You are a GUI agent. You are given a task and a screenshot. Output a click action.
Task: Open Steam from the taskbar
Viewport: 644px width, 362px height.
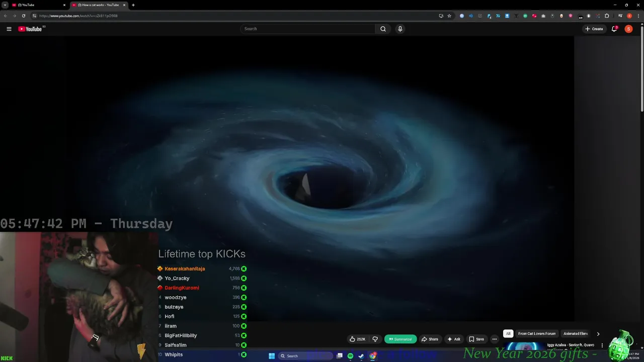pyautogui.click(x=361, y=356)
